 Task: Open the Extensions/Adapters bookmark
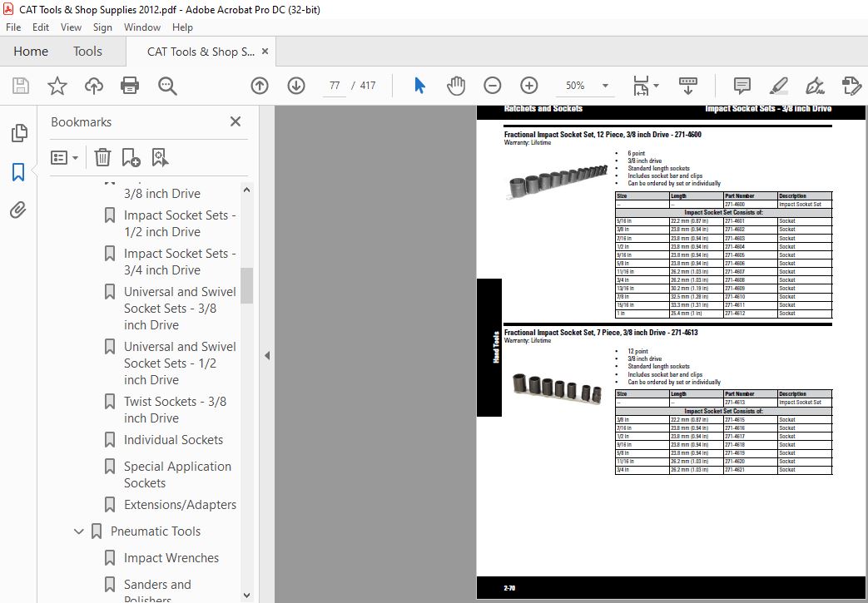[180, 505]
